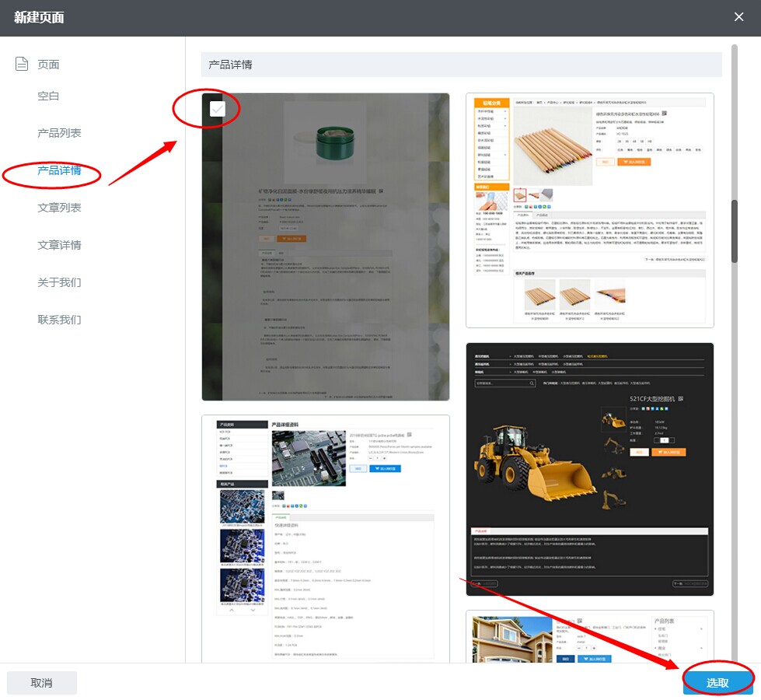Image resolution: width=761 pixels, height=700 pixels.
Task: Click the page document icon beside 页面
Action: coord(23,64)
